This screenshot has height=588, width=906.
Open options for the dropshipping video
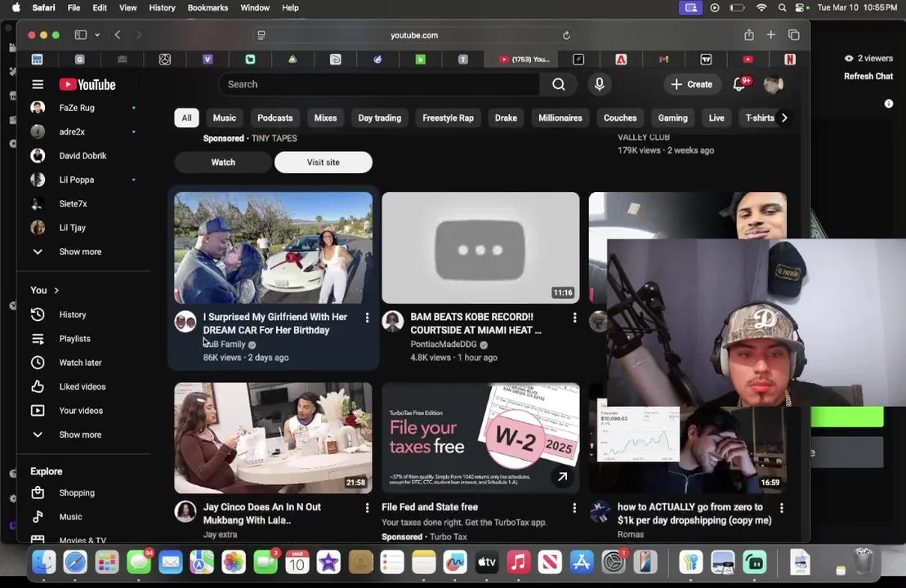coord(782,508)
